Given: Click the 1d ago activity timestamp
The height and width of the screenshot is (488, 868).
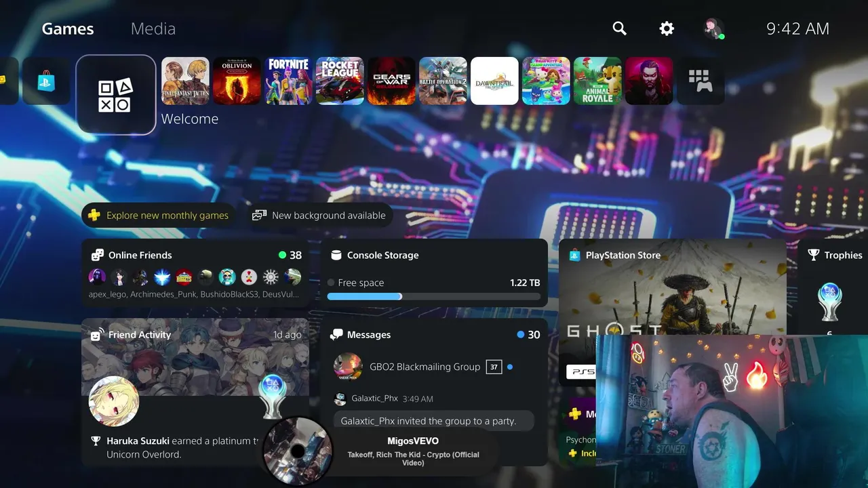Looking at the screenshot, I should (288, 335).
